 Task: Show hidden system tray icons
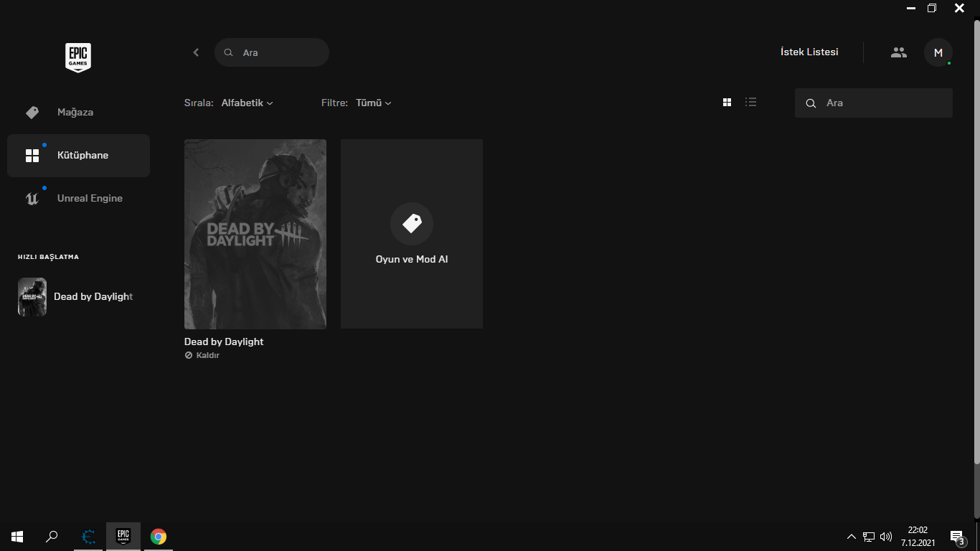point(852,537)
